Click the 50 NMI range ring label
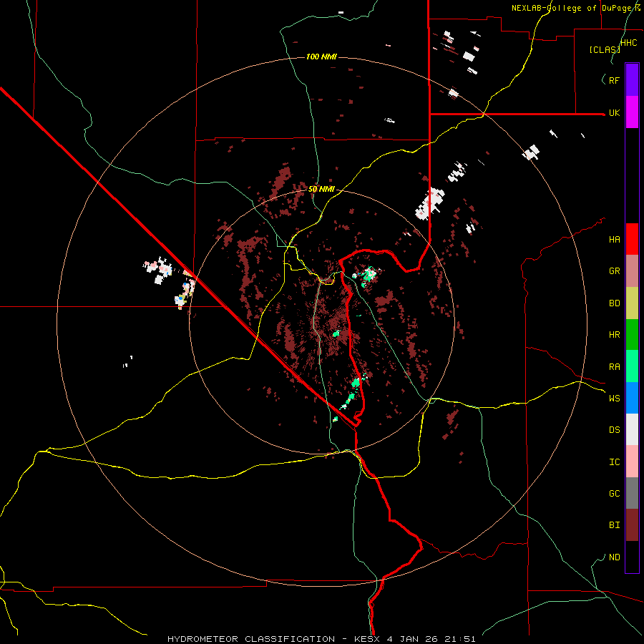The width and height of the screenshot is (644, 644). click(x=321, y=189)
